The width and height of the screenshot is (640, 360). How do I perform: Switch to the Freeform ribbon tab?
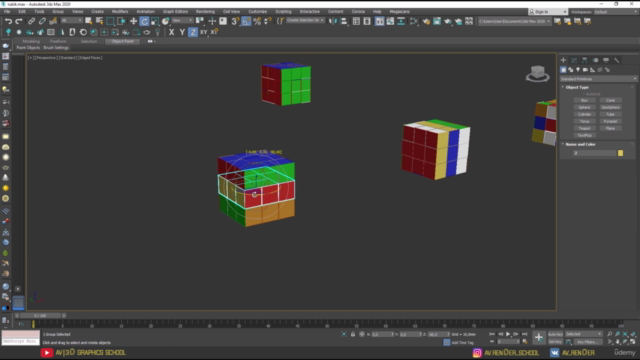pos(58,41)
